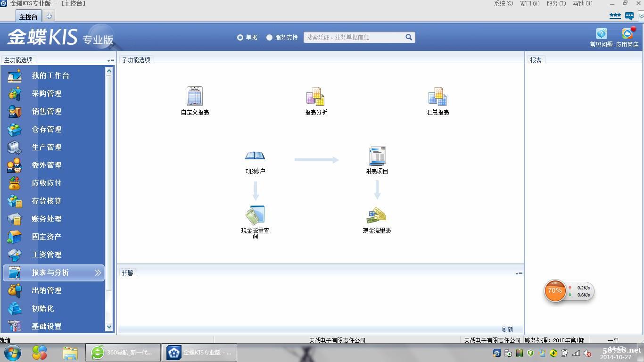Click the green shield tray icon
The width and height of the screenshot is (644, 362).
pos(530,353)
